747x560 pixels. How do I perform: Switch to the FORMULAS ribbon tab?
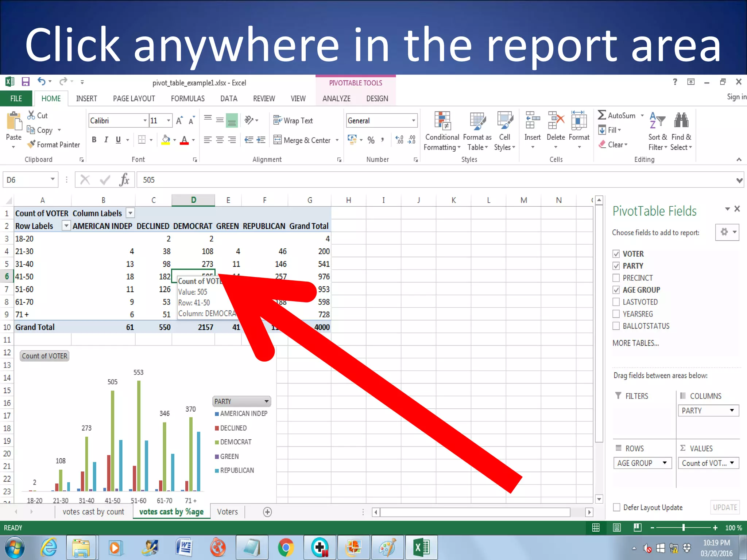tap(188, 98)
